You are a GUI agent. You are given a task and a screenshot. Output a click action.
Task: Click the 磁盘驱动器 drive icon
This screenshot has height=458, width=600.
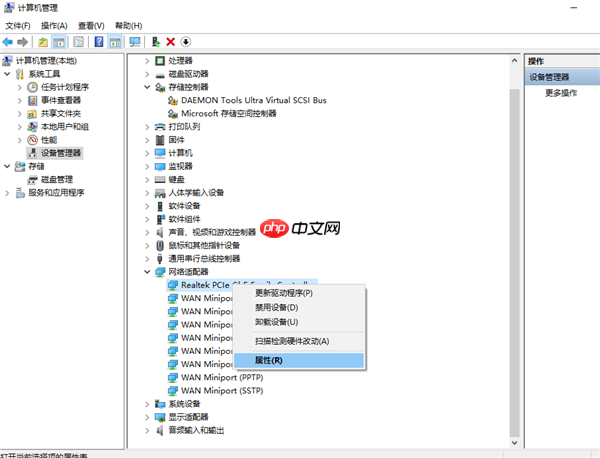click(x=160, y=74)
